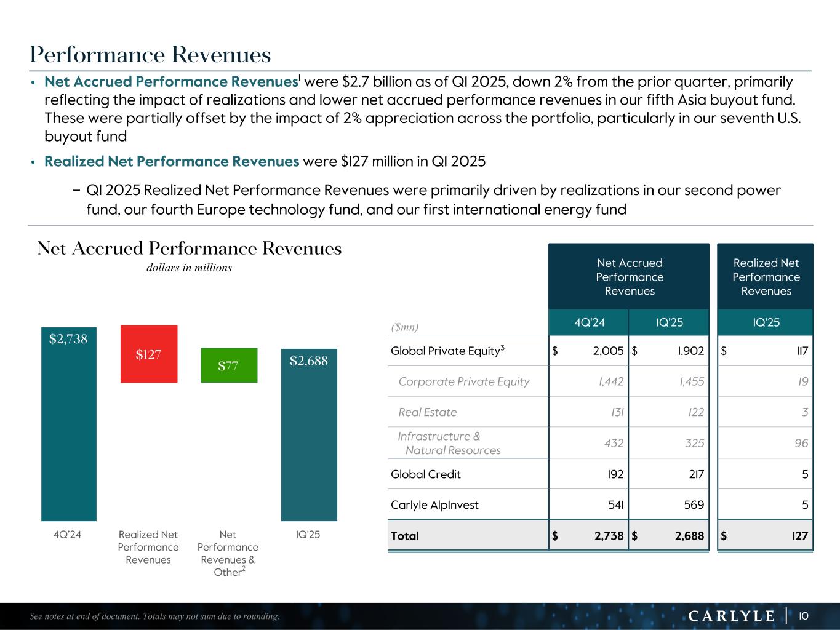This screenshot has height=630, width=840.
Task: Click the "Realized Net Performance Revenues" table header
Action: 766,277
